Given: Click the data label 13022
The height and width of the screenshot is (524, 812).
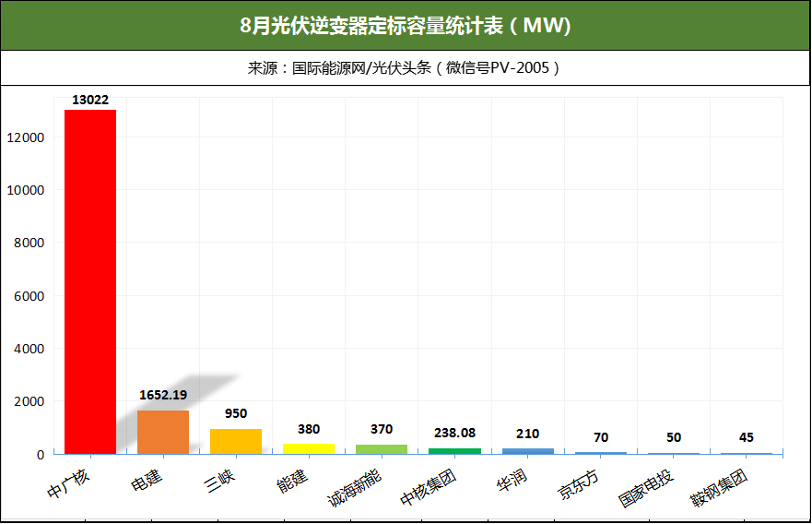Looking at the screenshot, I should (x=90, y=100).
